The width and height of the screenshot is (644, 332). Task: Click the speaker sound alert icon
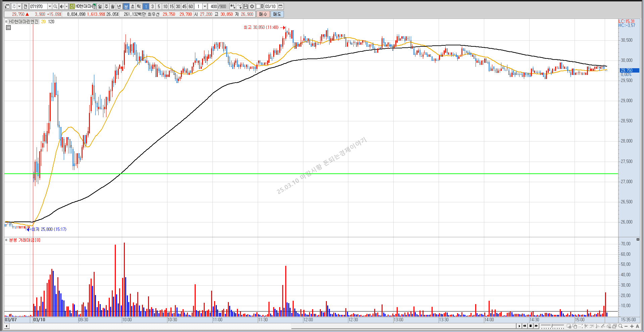pyautogui.click(x=62, y=6)
